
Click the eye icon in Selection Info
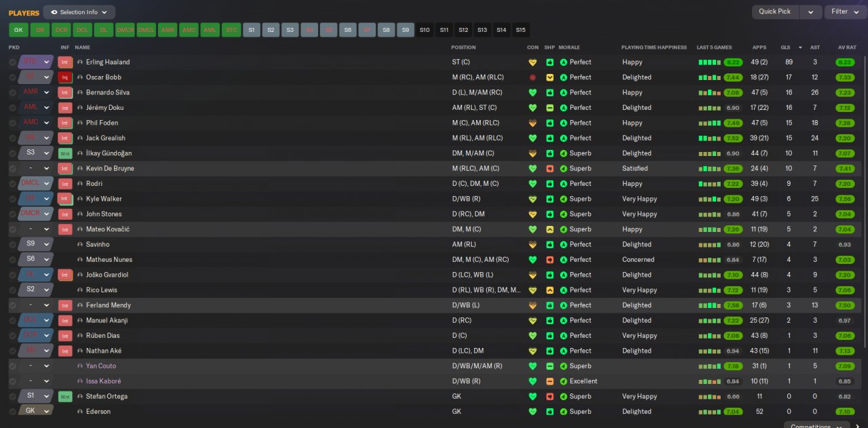pos(54,12)
